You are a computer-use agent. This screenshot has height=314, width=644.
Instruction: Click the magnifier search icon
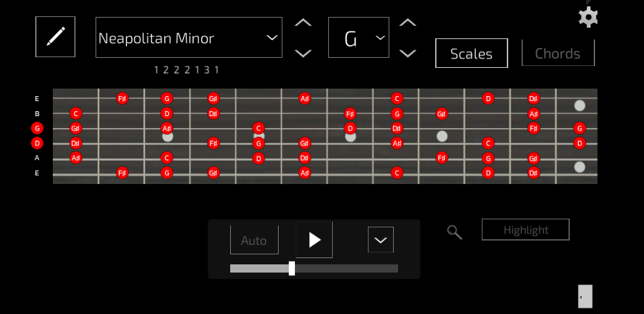pyautogui.click(x=454, y=232)
